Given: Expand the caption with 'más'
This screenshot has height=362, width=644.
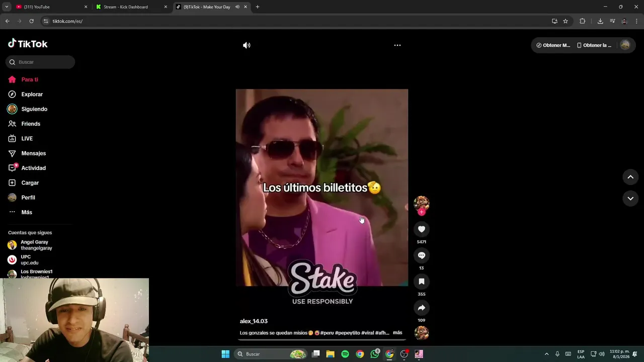Looking at the screenshot, I should (397, 333).
